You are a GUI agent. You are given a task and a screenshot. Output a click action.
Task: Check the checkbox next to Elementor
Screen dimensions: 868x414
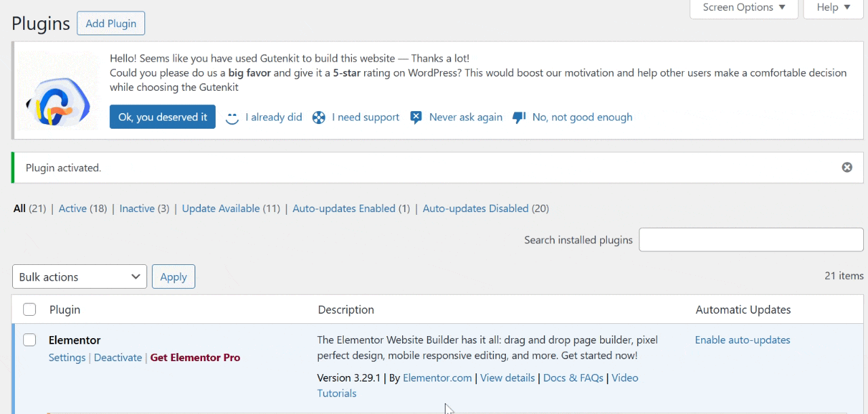point(29,339)
